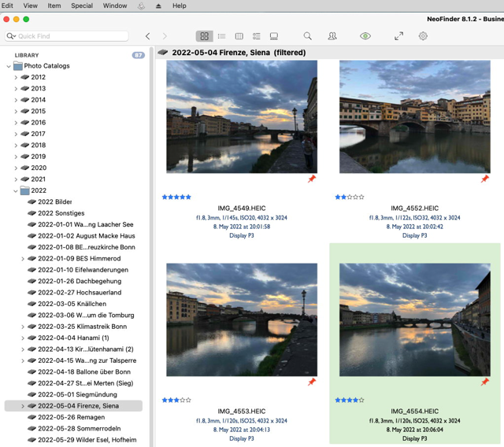Click the fullscreen expand arrows icon
Viewport: 504px width, 447px height.
coord(398,36)
